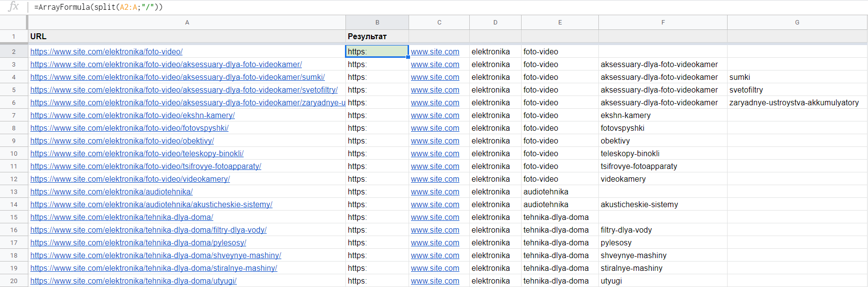Click the select-all corner box

tap(14, 23)
